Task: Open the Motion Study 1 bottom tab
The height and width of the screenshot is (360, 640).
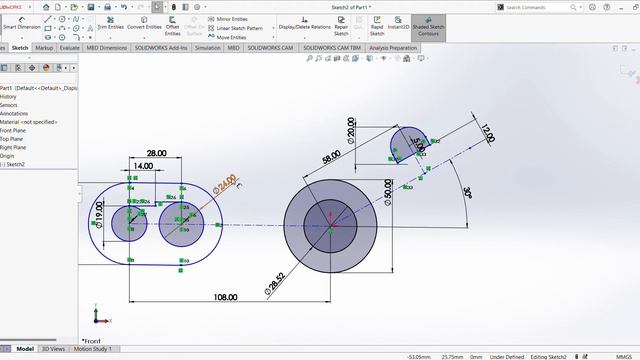Action: pyautogui.click(x=93, y=349)
